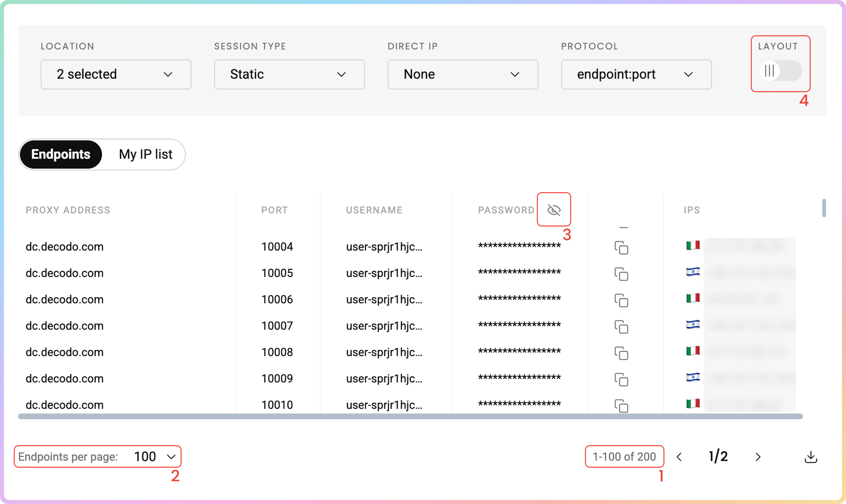The image size is (846, 504).
Task: Copy credentials for port 10008 row
Action: (621, 353)
